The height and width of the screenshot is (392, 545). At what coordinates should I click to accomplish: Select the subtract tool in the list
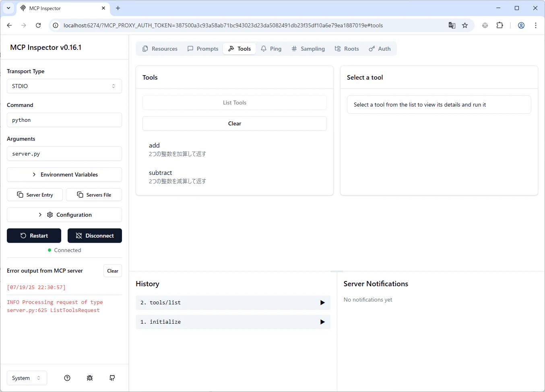(235, 177)
